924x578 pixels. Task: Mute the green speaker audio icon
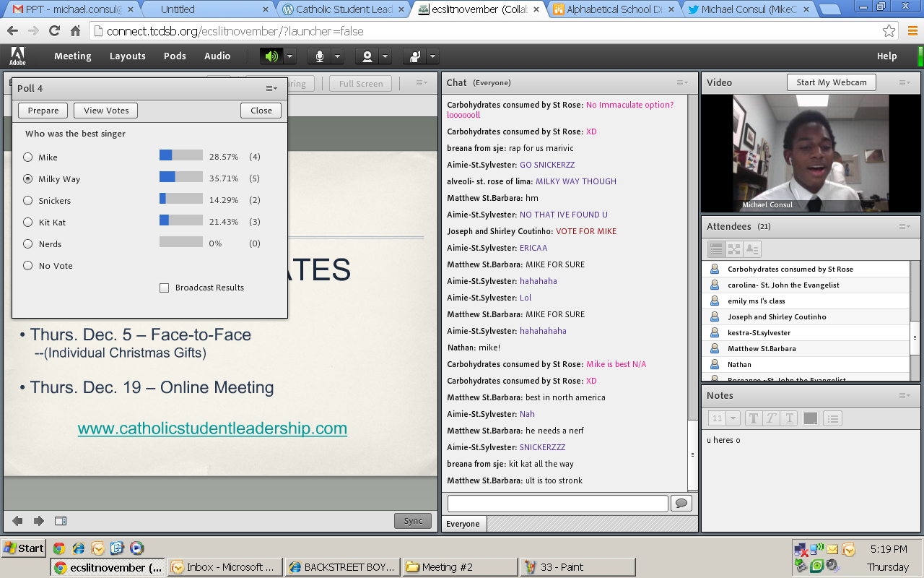pos(271,56)
